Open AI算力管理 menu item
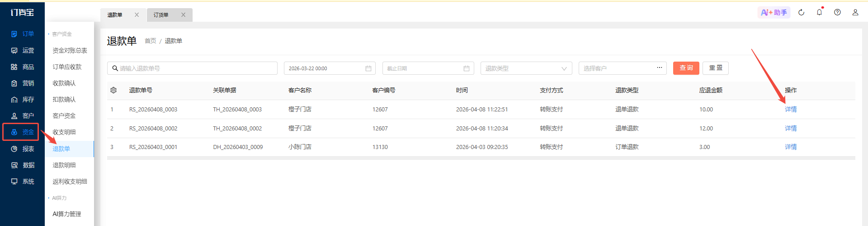Screen dimensions: 868x226 pos(67,214)
